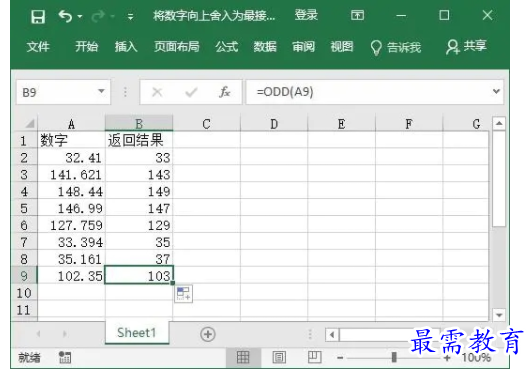Click cell with value 141.621
This screenshot has width=532, height=373.
[x=71, y=174]
